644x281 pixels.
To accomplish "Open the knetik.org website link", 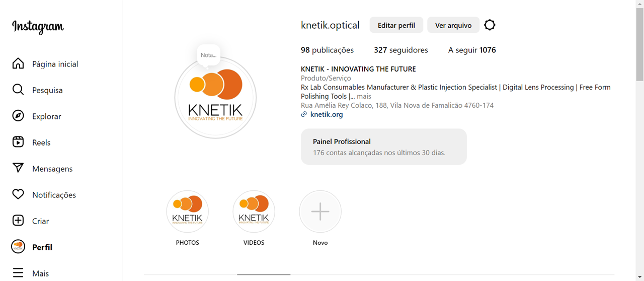I will [327, 114].
